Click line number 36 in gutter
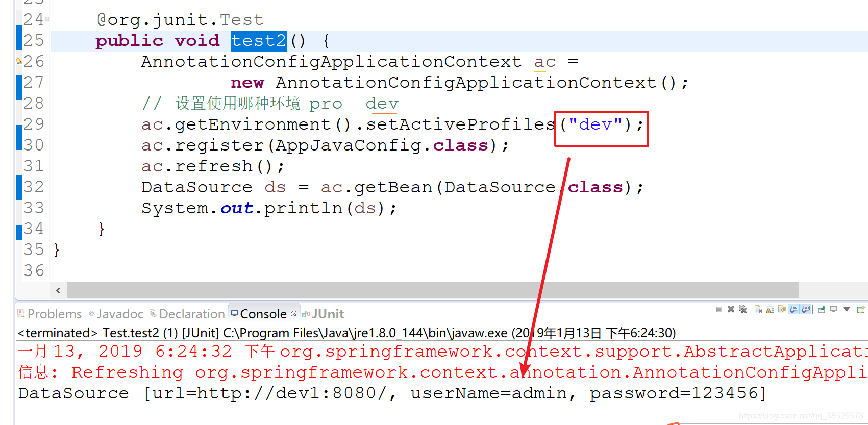 (34, 270)
